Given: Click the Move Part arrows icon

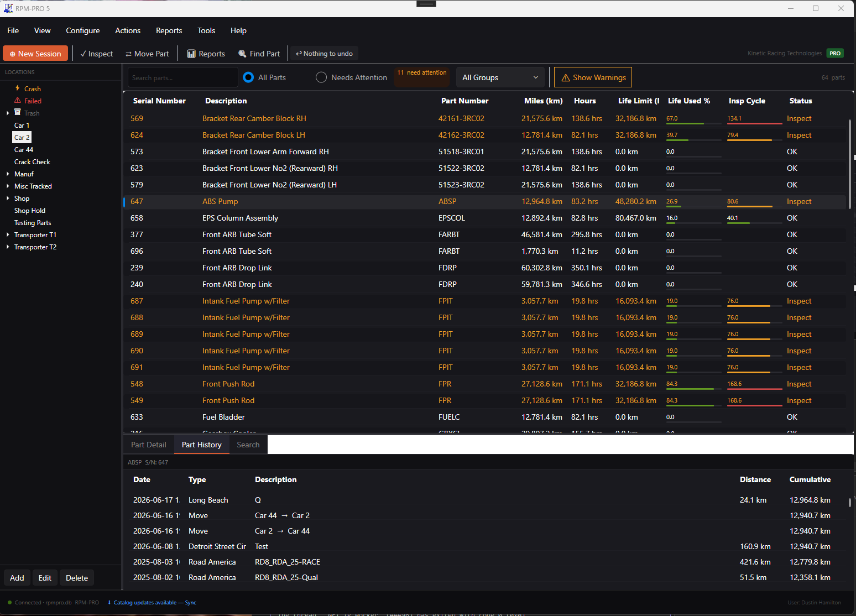Looking at the screenshot, I should pos(128,54).
